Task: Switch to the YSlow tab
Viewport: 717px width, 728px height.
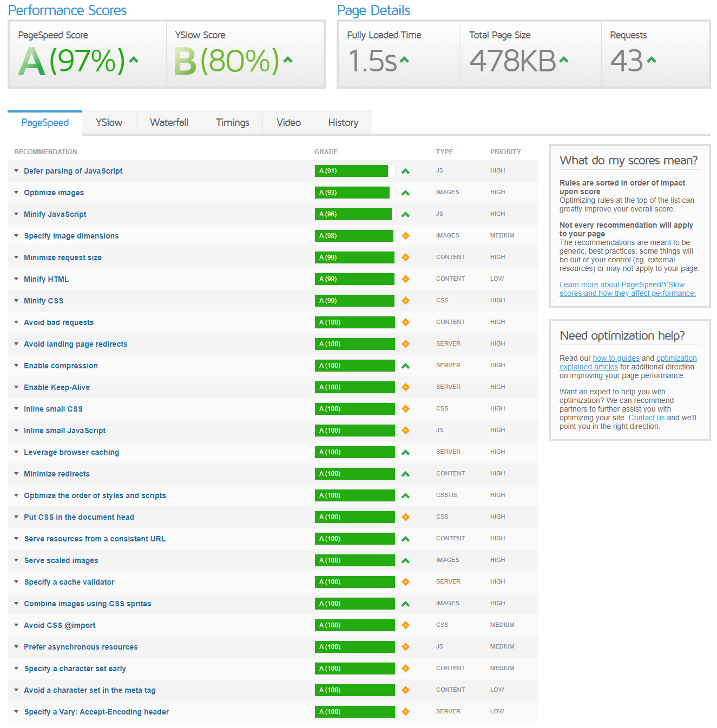Action: coord(109,123)
